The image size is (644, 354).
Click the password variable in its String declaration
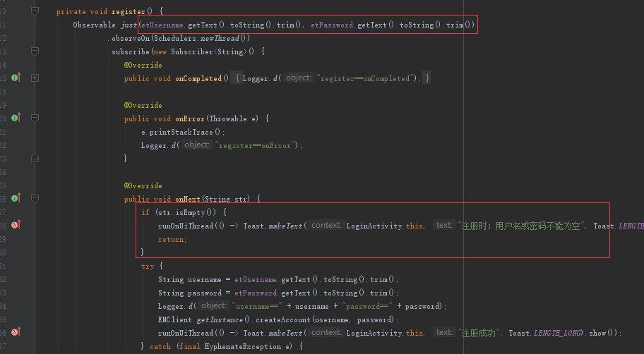205,293
